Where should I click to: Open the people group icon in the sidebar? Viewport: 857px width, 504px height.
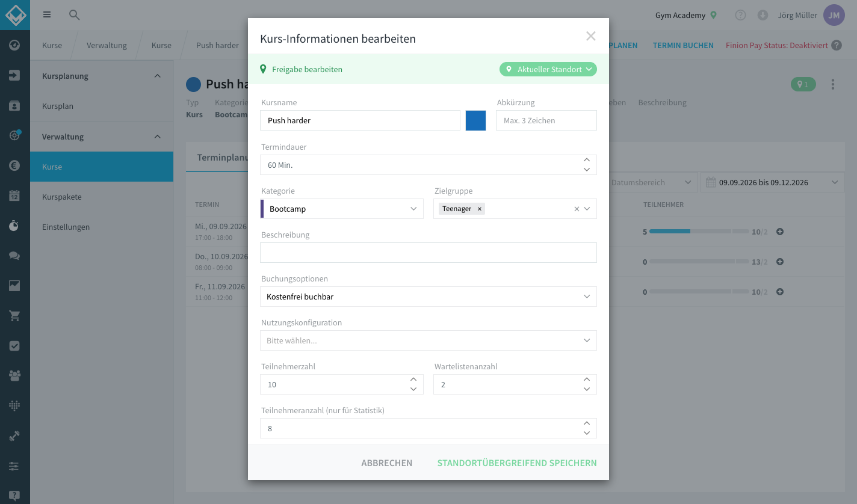15,376
